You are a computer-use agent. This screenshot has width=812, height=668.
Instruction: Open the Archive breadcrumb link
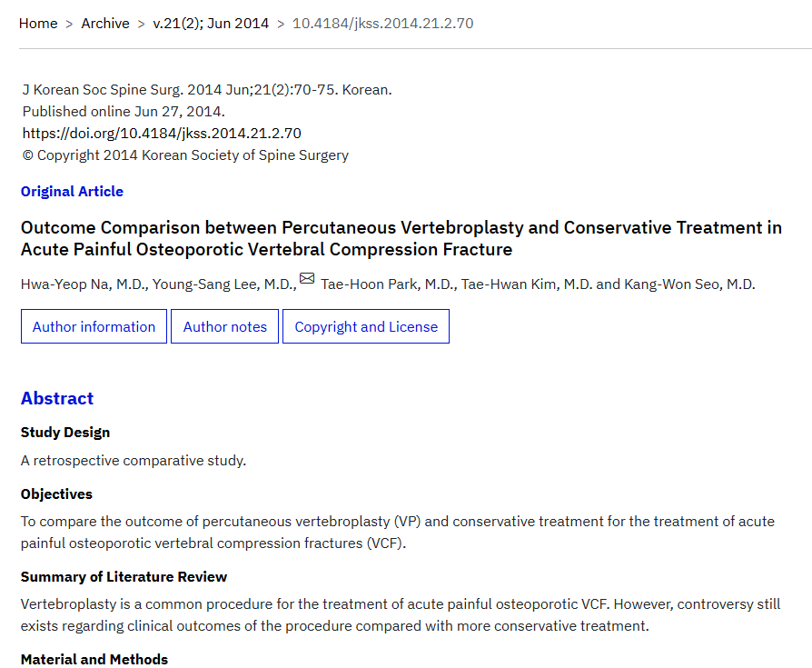coord(105,24)
